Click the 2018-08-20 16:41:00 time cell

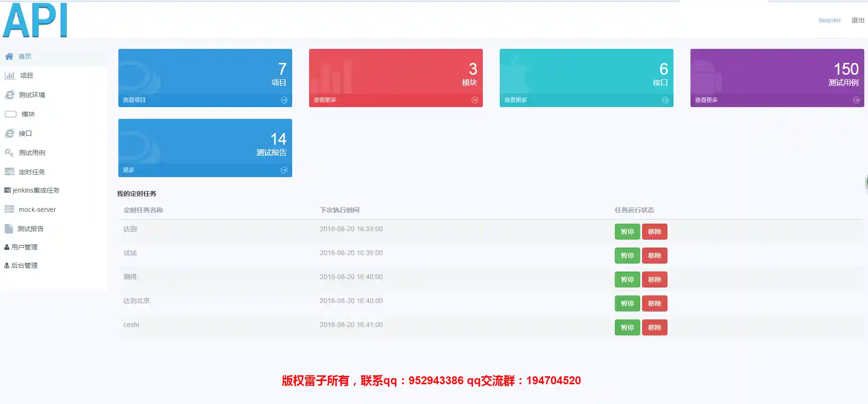[351, 325]
